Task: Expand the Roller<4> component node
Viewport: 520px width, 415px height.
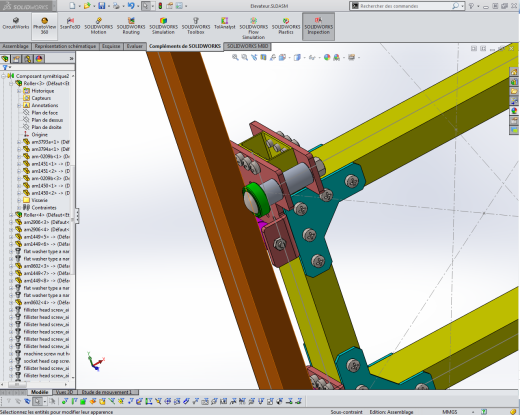Action: [x=11, y=215]
